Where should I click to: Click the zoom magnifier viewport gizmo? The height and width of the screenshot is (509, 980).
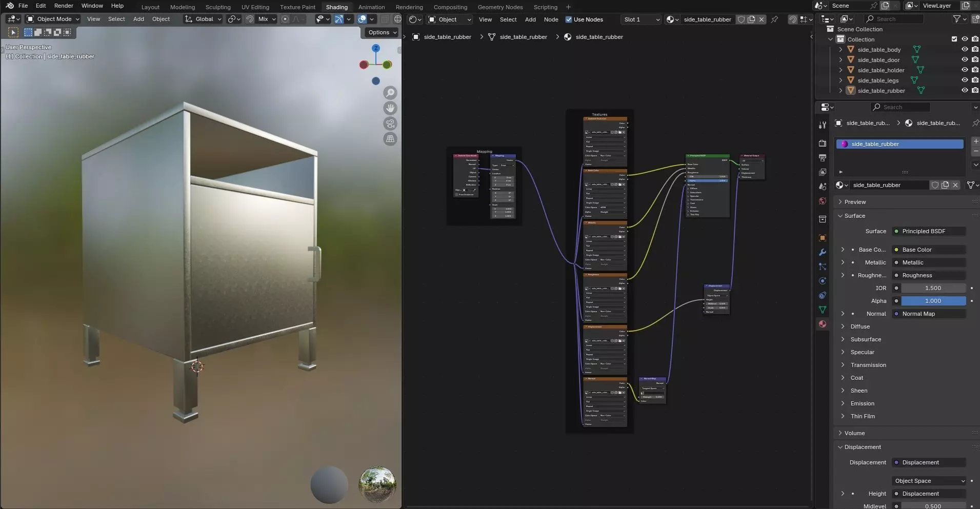pyautogui.click(x=390, y=93)
